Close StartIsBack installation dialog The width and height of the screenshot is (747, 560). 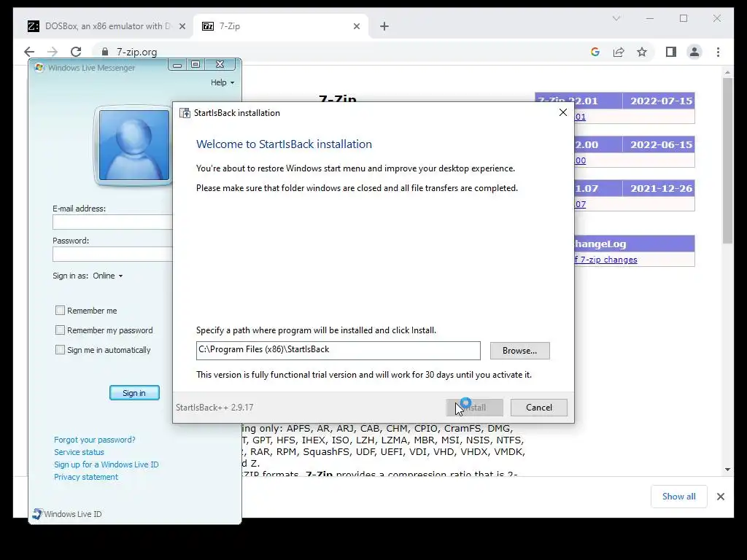pyautogui.click(x=563, y=112)
